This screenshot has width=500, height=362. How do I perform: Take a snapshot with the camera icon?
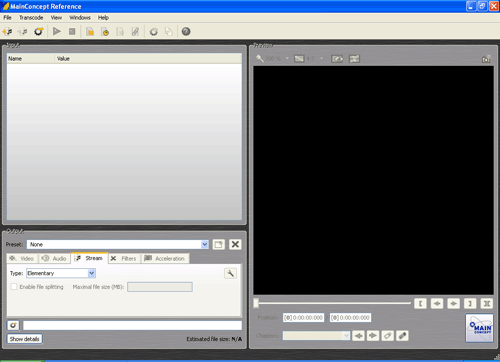(486, 59)
